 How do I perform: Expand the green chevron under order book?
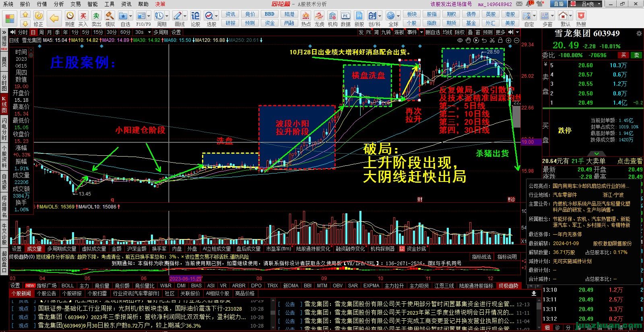597,153
